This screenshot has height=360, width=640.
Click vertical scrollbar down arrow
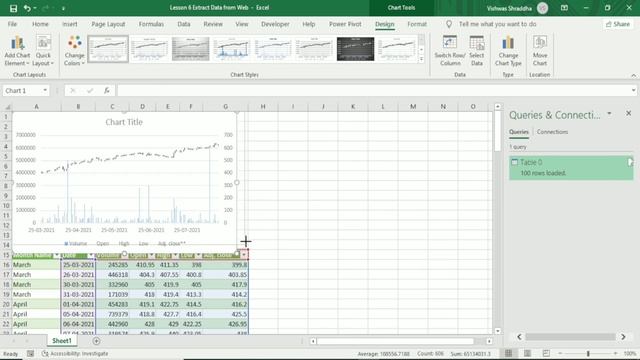[498, 331]
